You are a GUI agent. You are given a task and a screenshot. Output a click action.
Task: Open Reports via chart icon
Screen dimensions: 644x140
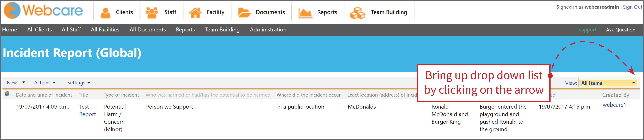point(305,13)
